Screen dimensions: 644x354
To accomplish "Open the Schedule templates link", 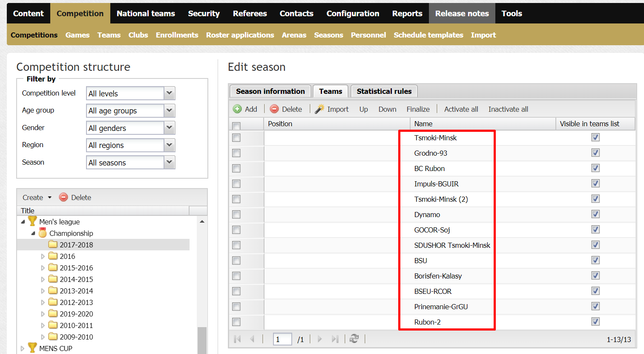I will click(x=428, y=35).
